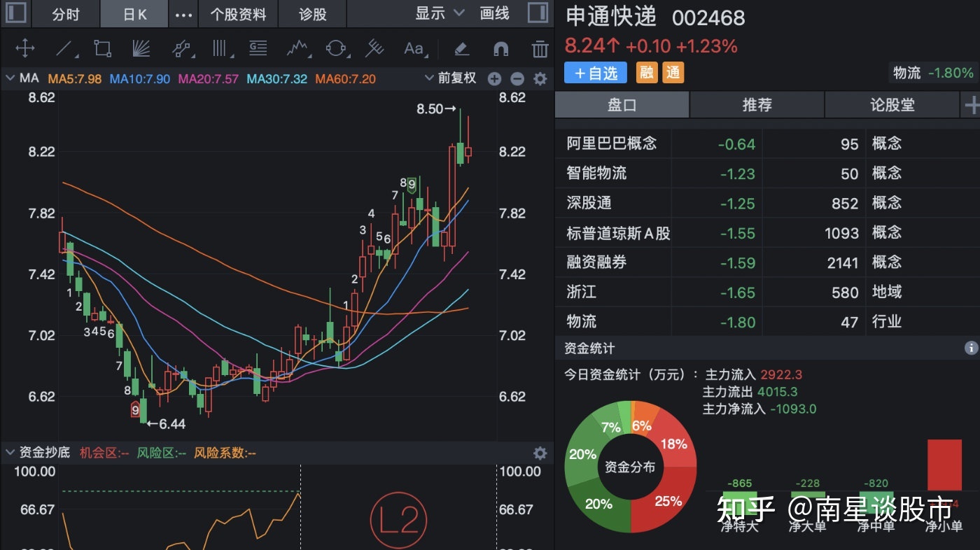Select the trend line drawing tool
980x550 pixels.
coord(64,48)
